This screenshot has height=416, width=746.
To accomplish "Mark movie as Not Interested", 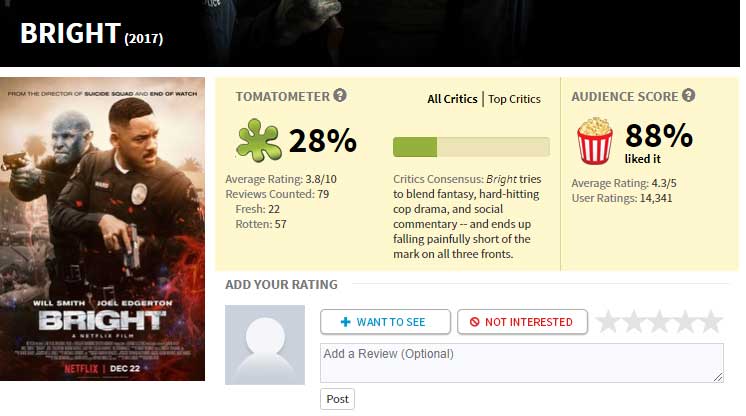I will click(522, 322).
